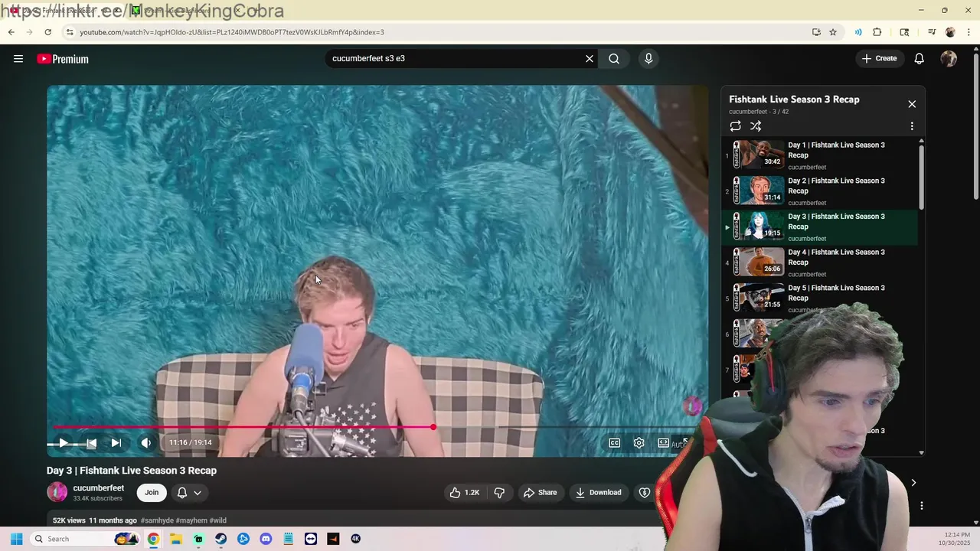Go to YouTube Premium home logo
This screenshot has height=551, width=980.
(63, 59)
